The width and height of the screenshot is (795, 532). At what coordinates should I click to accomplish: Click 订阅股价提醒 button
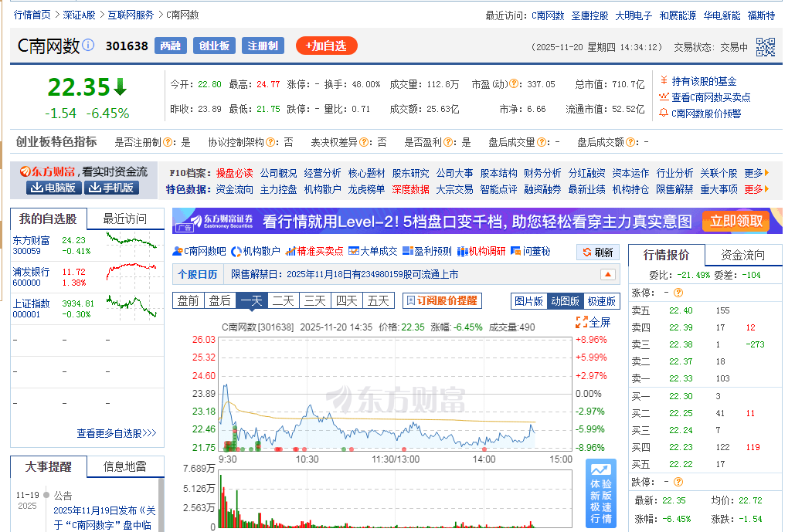click(442, 300)
